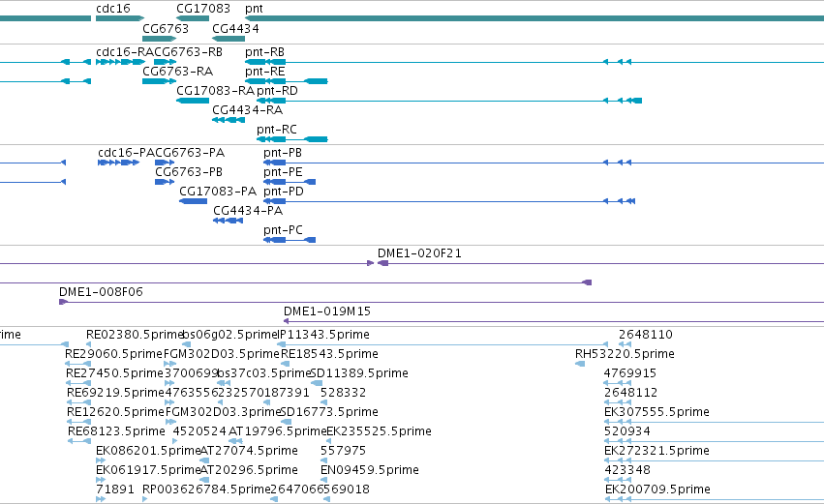
Task: Click transcript label CG6763-RB
Action: coord(188,52)
